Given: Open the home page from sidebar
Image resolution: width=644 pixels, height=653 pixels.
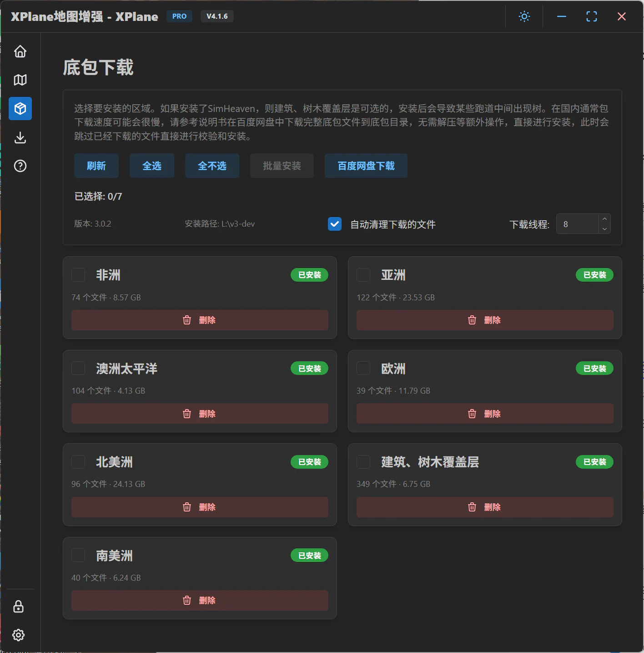Looking at the screenshot, I should [x=20, y=51].
